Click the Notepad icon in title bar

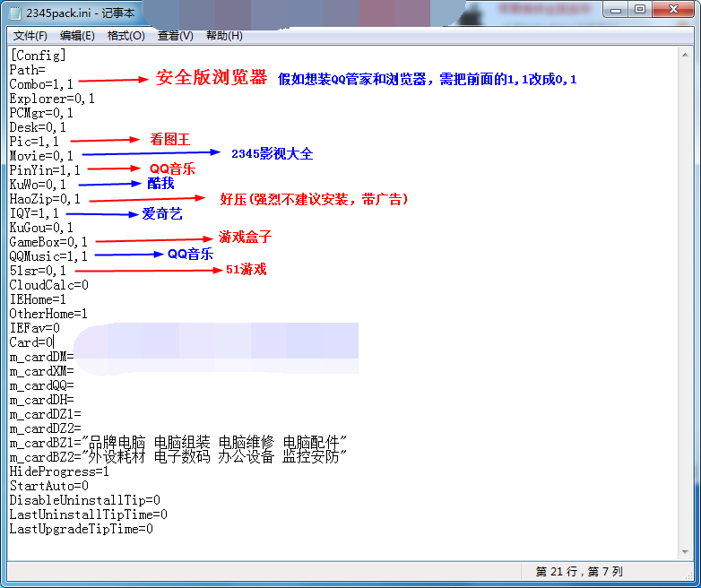click(15, 13)
